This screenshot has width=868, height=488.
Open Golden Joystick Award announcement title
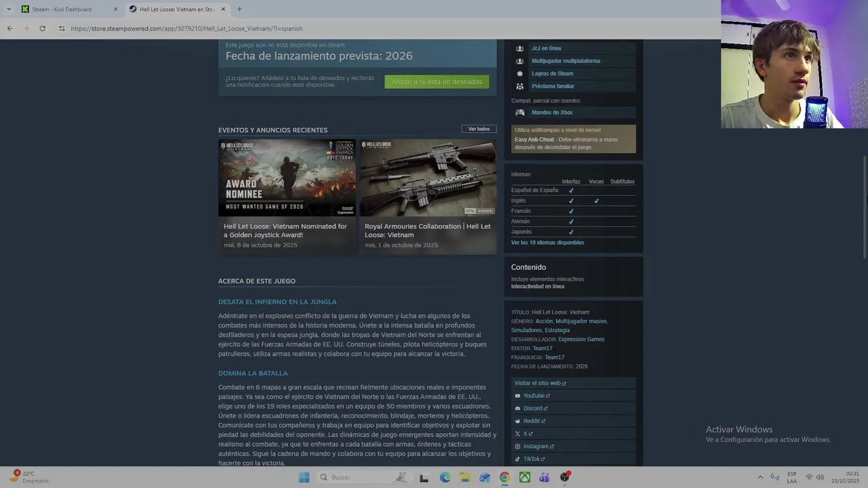285,230
